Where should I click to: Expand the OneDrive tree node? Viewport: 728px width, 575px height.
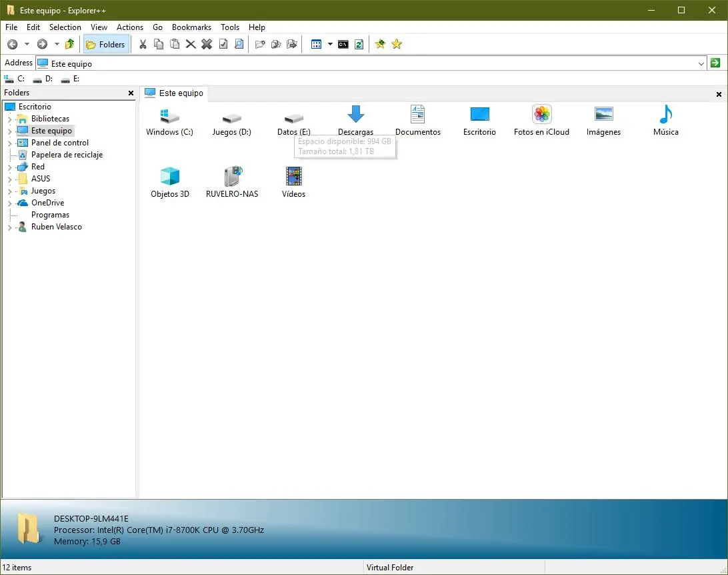(9, 203)
